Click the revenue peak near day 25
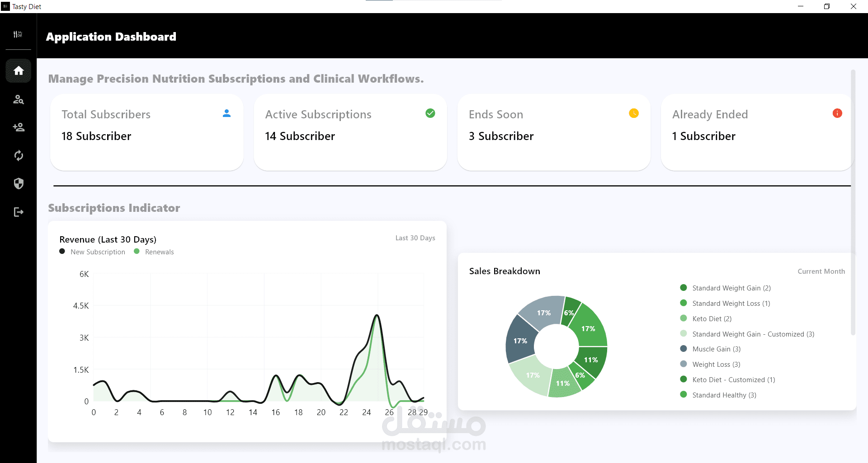 click(x=377, y=315)
